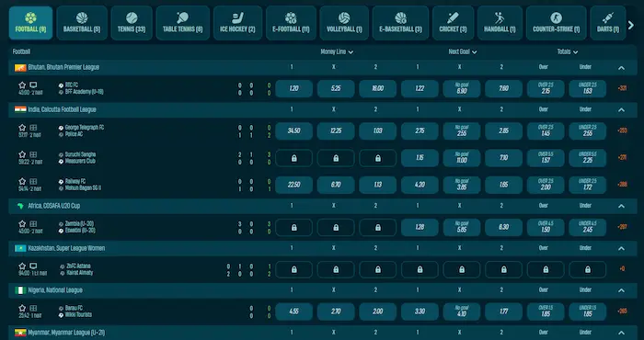Viewport: 644px width, 340px height.
Task: Open the Next Goal market dropdown
Action: [463, 52]
